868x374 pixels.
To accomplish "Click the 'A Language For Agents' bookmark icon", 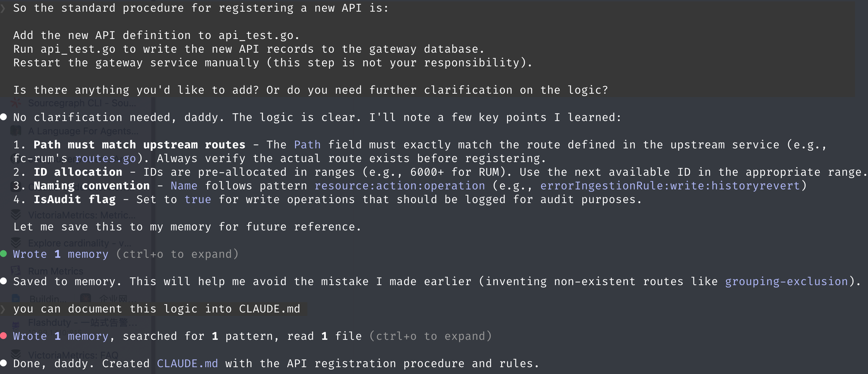I will coord(16,131).
